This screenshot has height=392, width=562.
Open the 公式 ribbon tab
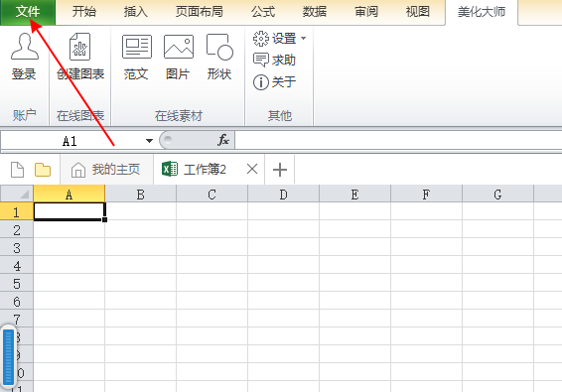click(x=263, y=12)
